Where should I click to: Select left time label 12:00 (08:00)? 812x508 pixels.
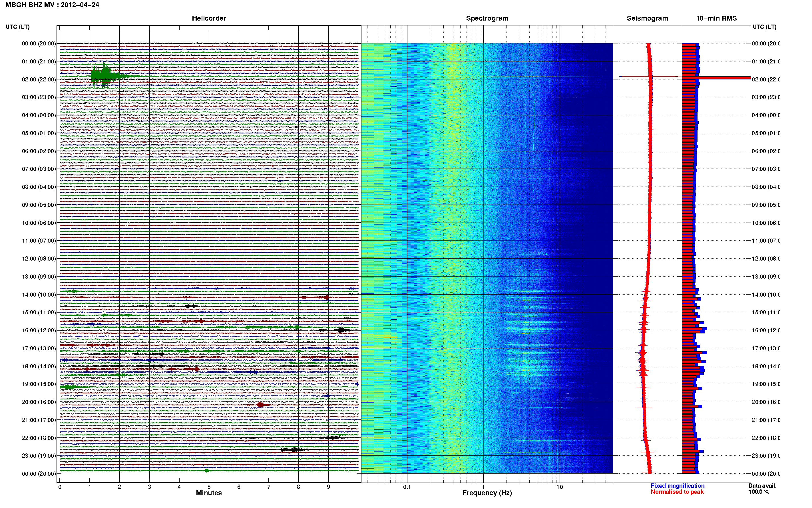pos(39,259)
